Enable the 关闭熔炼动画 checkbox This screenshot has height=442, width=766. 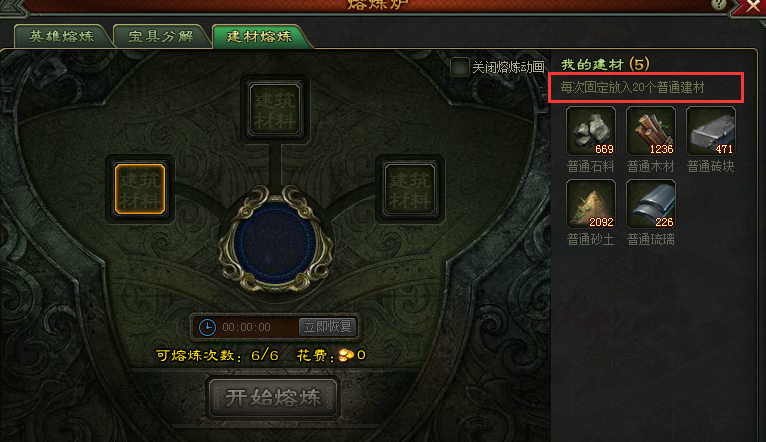(459, 67)
